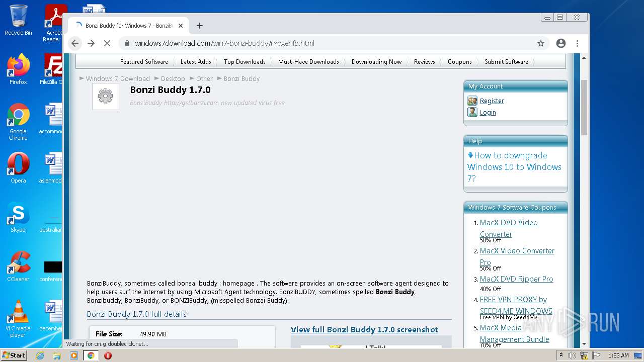
Task: Open FREE VPN PROXY by SEED4.ME link
Action: pos(516,305)
